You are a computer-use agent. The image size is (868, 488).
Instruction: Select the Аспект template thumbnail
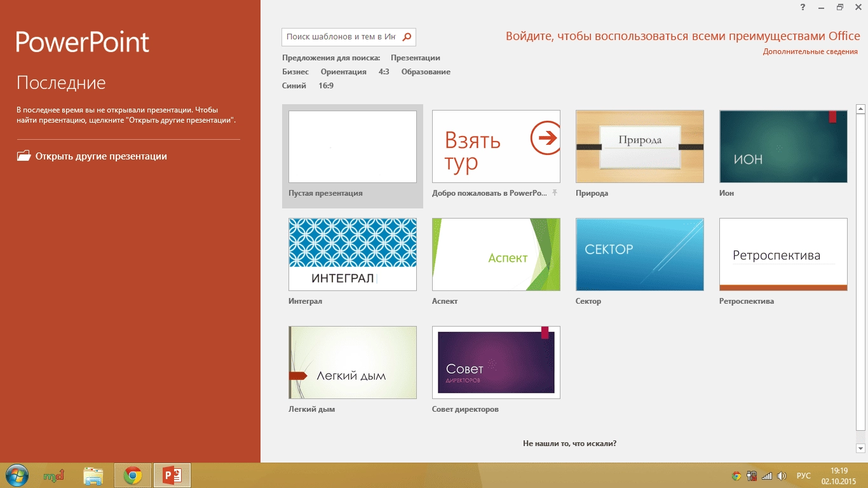[496, 255]
